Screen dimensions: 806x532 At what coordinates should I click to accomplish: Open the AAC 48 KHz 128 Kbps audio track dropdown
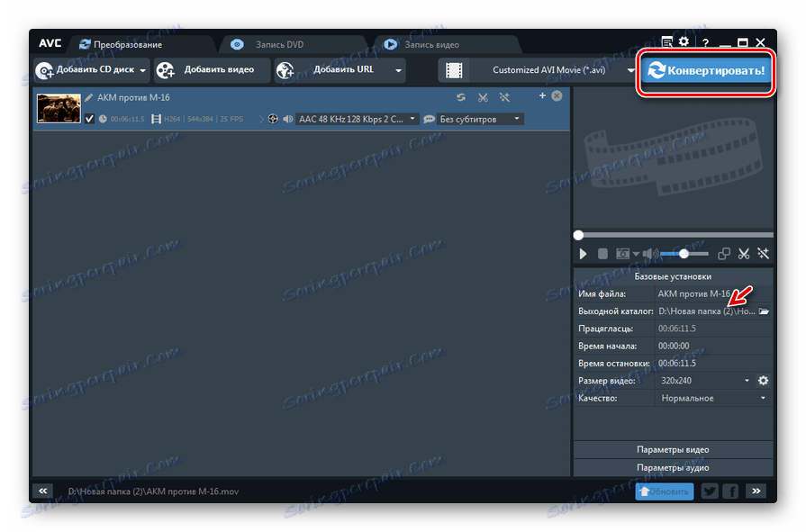tap(357, 119)
